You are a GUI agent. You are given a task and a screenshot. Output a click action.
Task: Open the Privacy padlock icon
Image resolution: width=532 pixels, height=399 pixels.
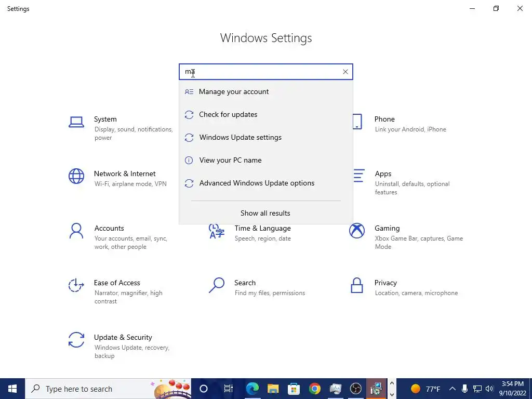click(x=357, y=285)
